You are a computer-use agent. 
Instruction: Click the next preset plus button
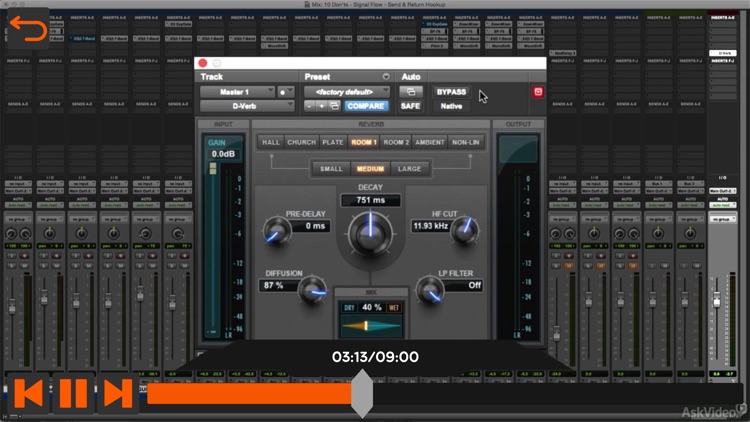321,106
